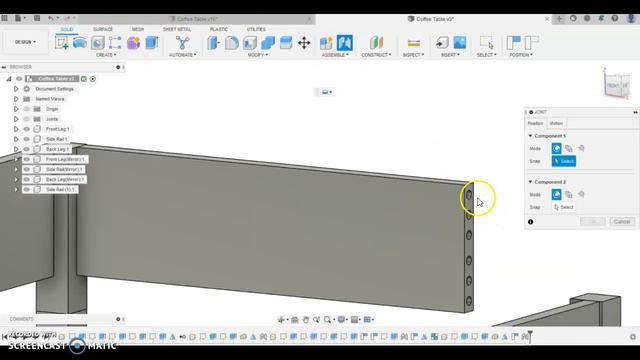Click the ViewCube in the corner
This screenshot has width=640, height=360.
[617, 85]
